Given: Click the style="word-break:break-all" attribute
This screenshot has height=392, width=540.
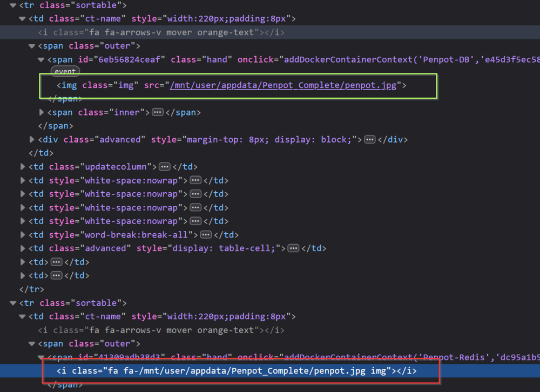Looking at the screenshot, I should [121, 235].
